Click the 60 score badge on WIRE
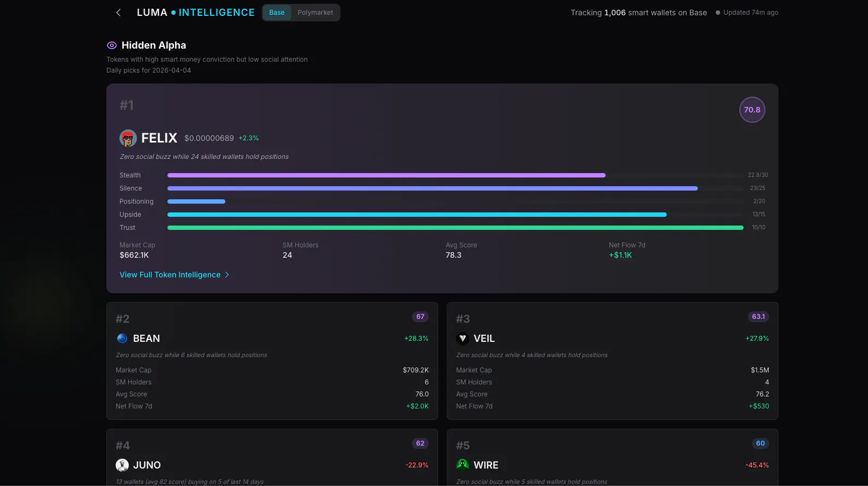 (x=761, y=443)
